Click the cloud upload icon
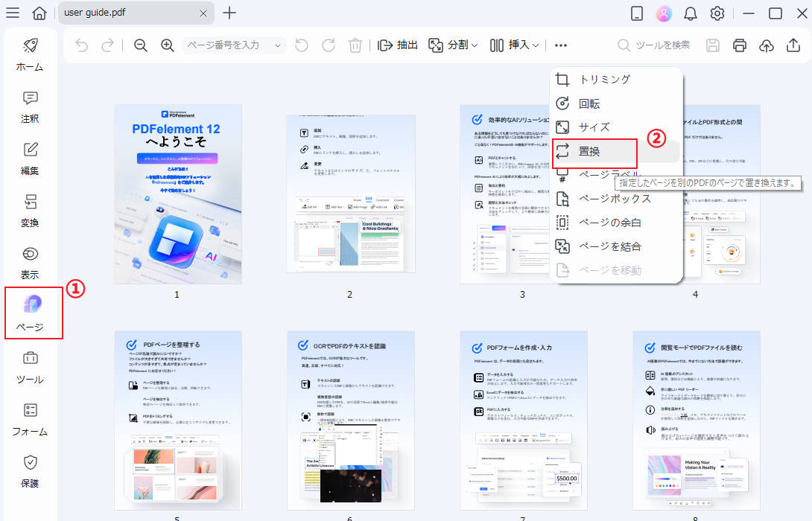812x521 pixels. pos(766,45)
